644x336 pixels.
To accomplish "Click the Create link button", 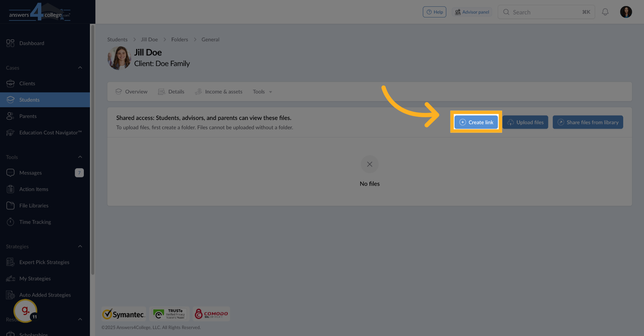I will coord(476,122).
